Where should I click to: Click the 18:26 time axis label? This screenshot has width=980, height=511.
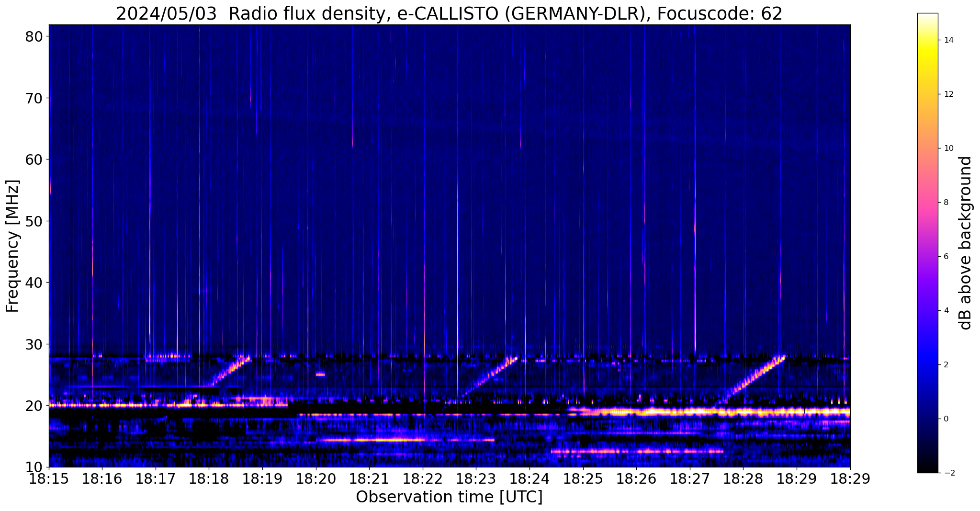point(636,479)
